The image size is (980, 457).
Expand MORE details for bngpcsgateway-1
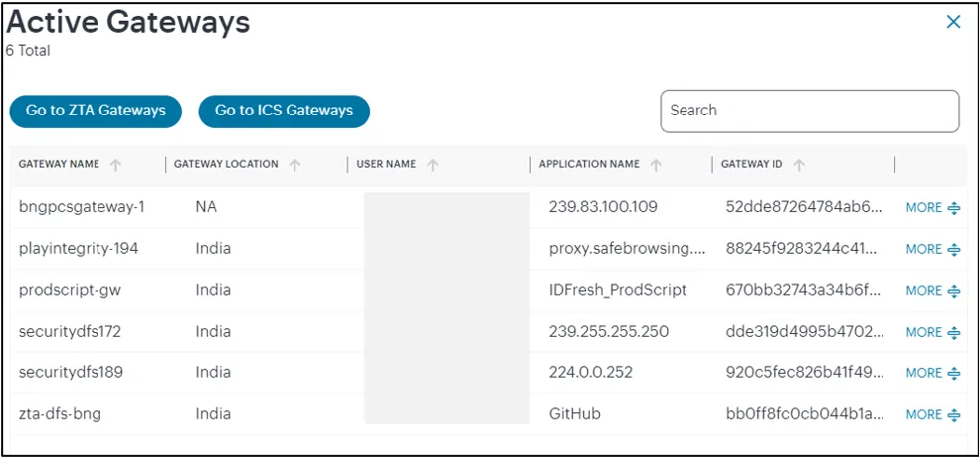coord(932,207)
